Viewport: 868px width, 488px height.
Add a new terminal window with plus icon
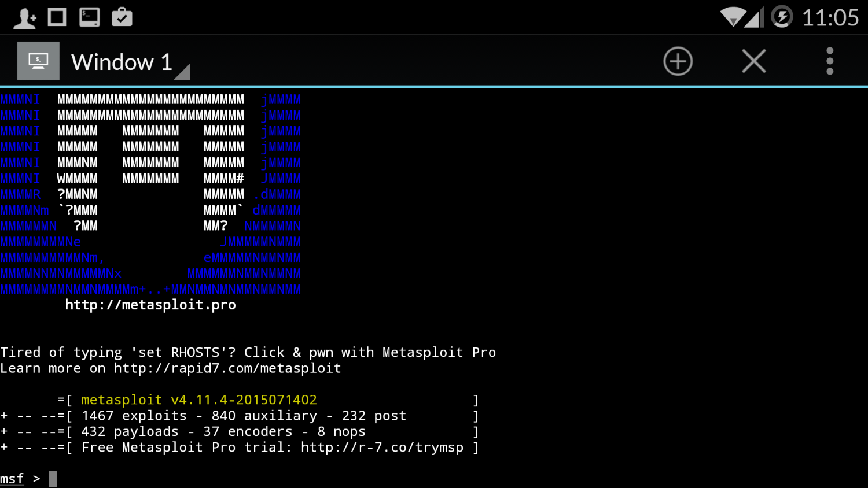pos(678,61)
